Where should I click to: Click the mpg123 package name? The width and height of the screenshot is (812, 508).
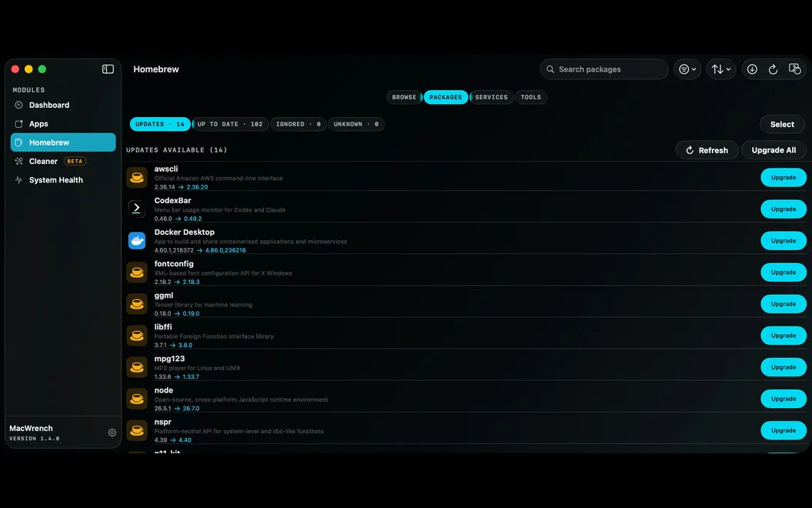[169, 359]
